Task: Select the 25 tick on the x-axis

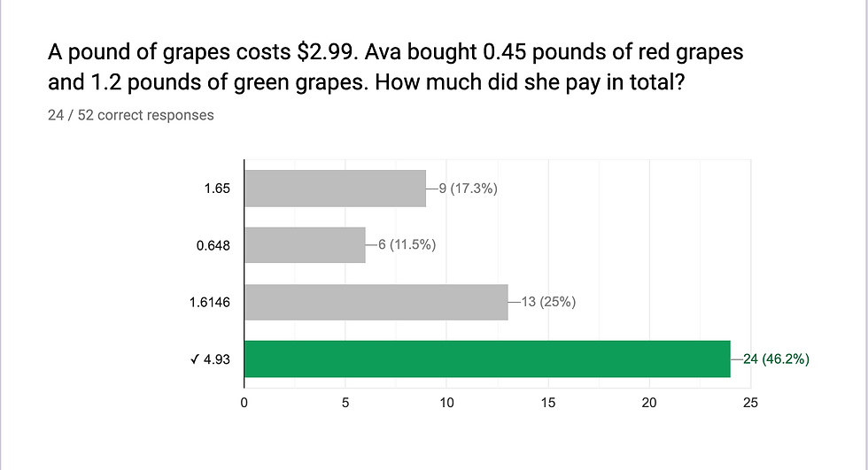Action: click(x=751, y=401)
